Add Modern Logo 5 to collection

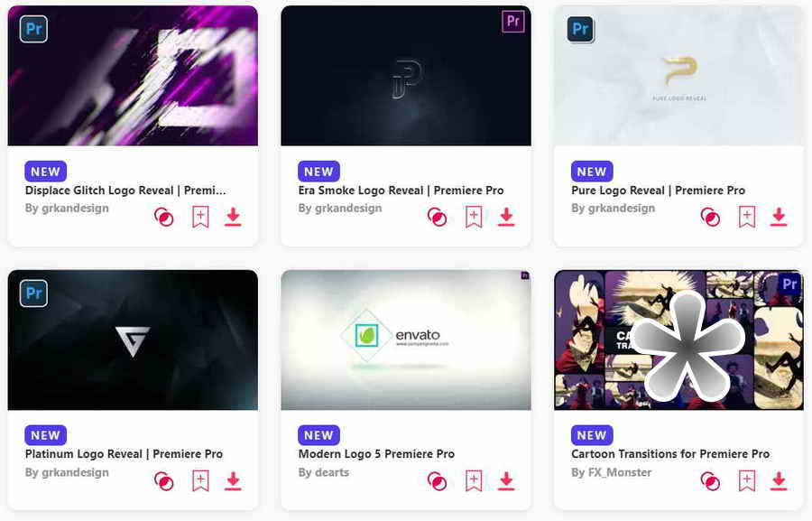[474, 481]
